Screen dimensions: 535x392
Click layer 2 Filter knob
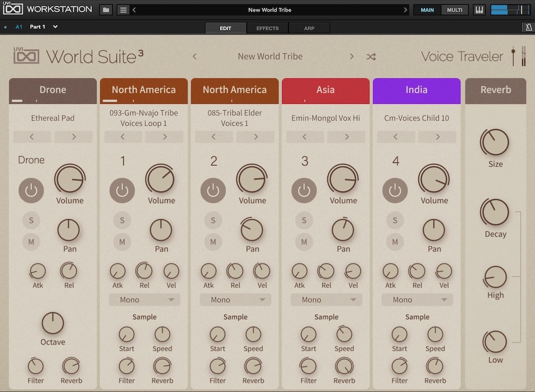click(x=217, y=366)
